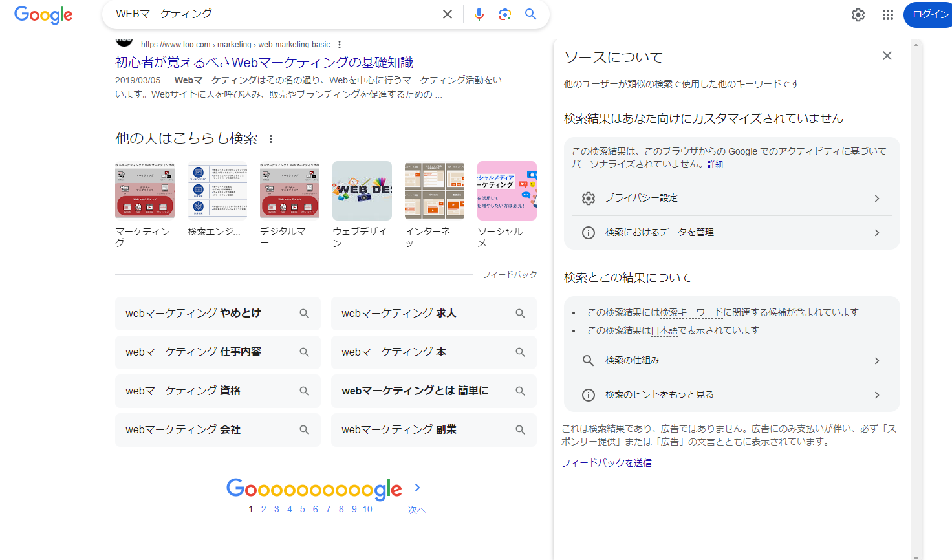Click search icon in webマーケティング 仕事内容 suggestion
The image size is (952, 560).
point(304,352)
